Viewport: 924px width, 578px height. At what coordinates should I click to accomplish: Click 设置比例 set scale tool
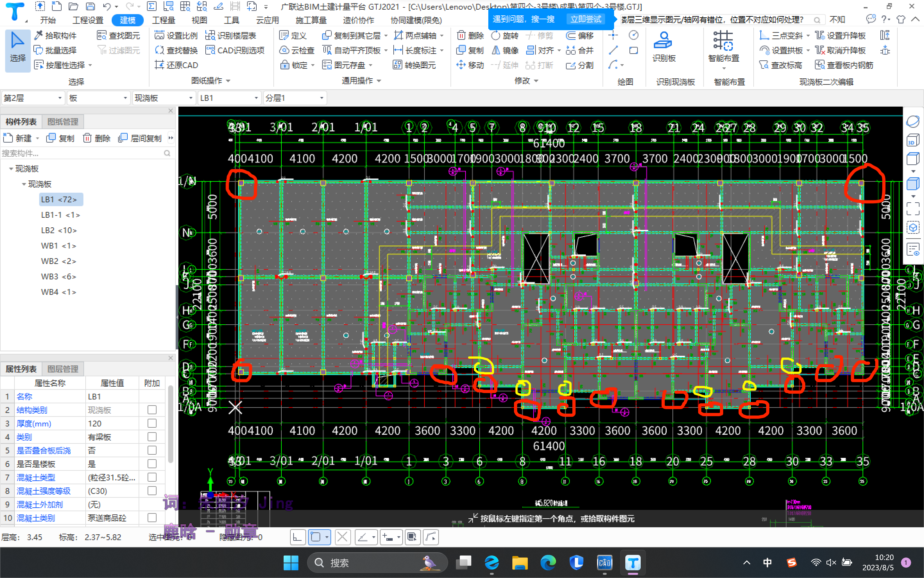(x=176, y=36)
